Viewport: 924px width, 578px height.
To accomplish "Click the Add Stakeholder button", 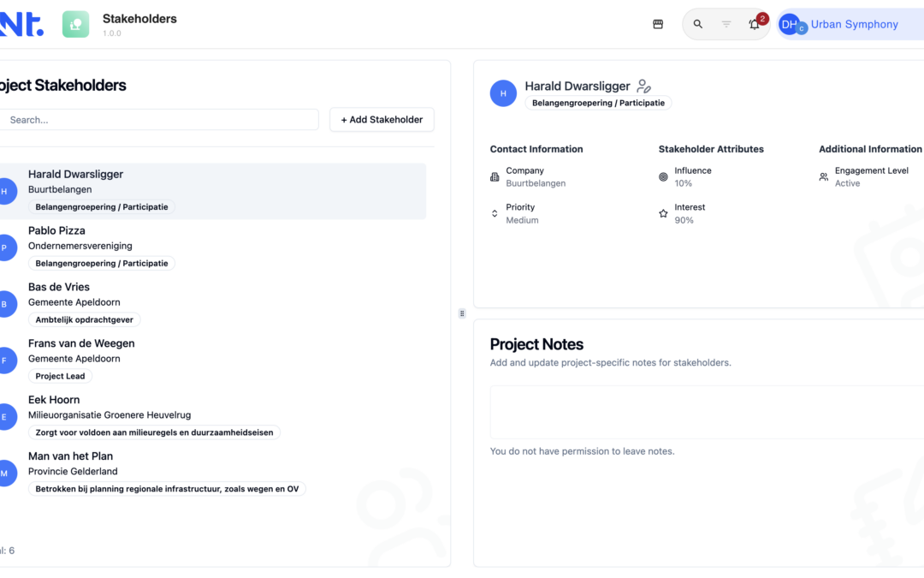I will click(x=382, y=120).
